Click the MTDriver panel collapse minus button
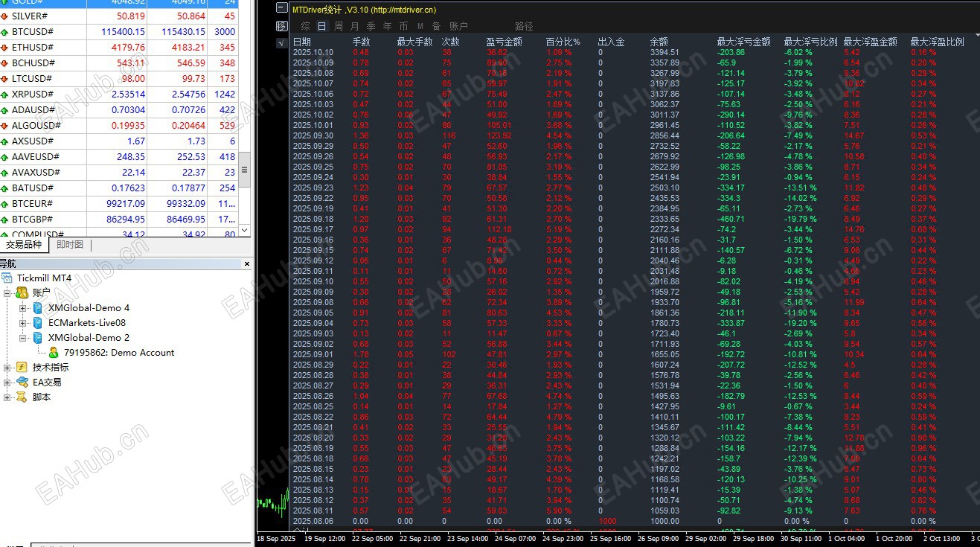This screenshot has height=547, width=980. [281, 9]
